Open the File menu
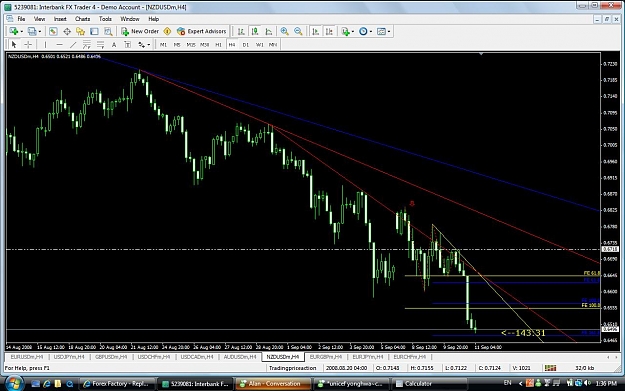Viewport: 625px width, 391px height. click(x=21, y=19)
